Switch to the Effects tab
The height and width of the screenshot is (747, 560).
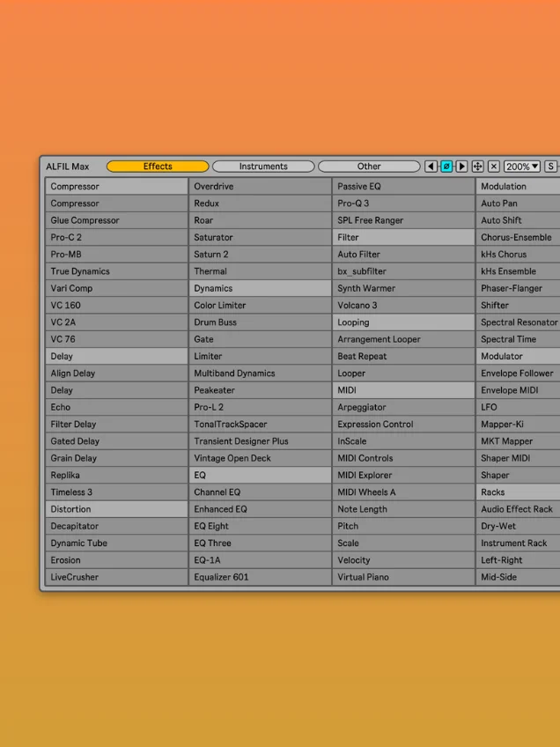(158, 166)
